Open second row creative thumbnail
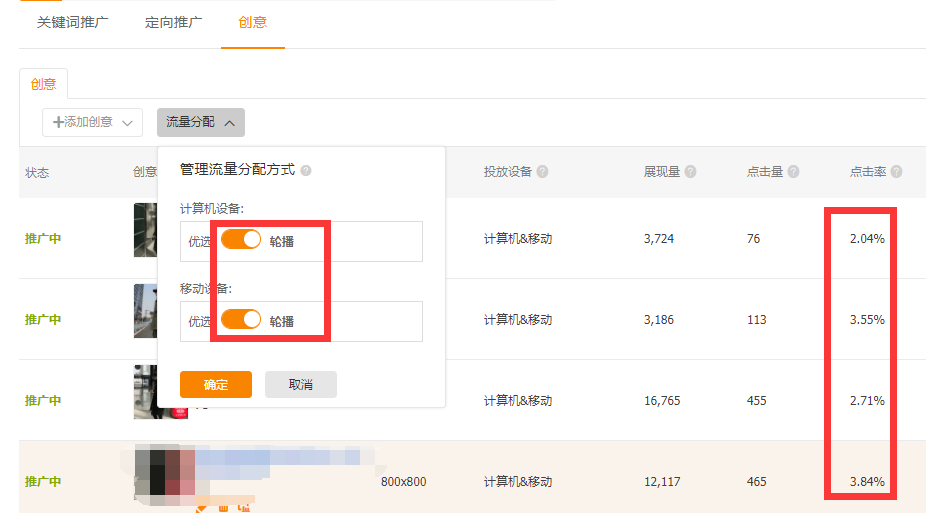 (x=145, y=311)
